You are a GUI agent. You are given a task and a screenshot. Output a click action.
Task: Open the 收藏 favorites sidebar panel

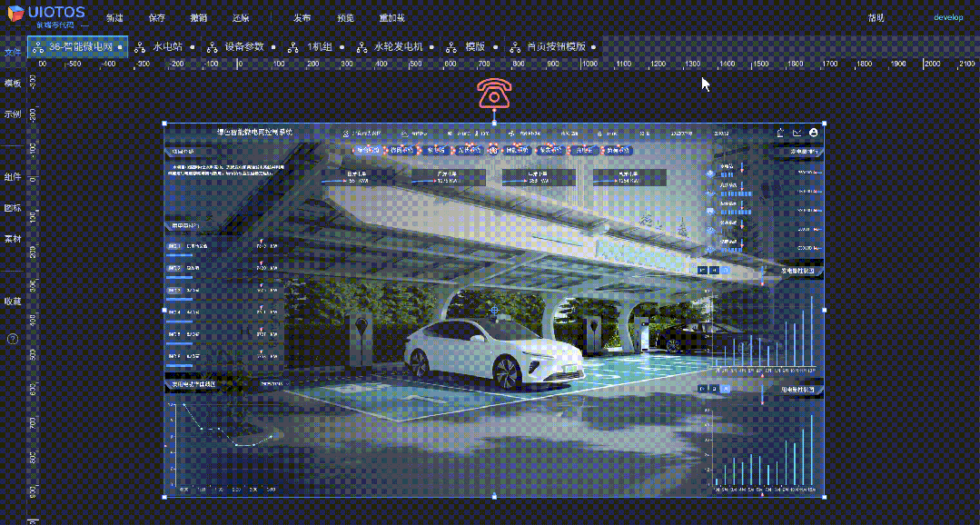13,302
